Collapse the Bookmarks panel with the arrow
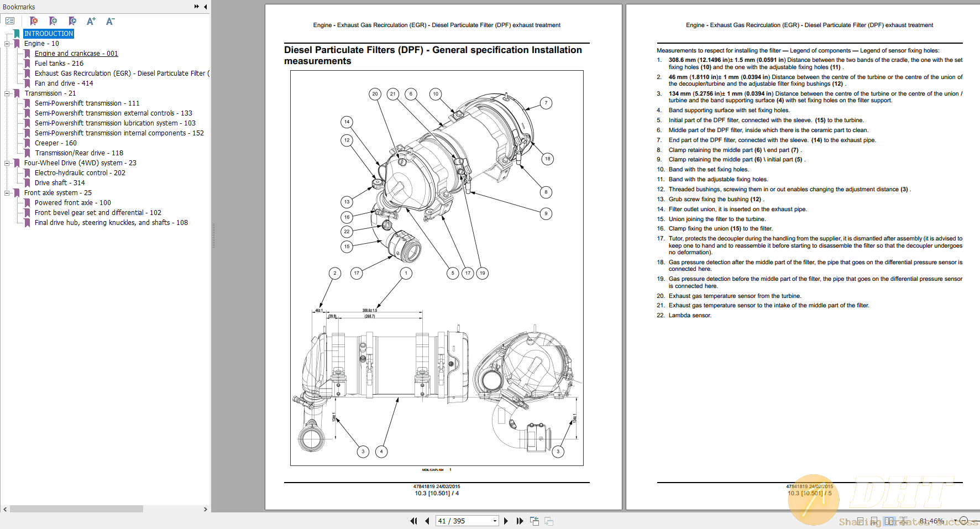Viewport: 980px width, 529px height. pyautogui.click(x=205, y=7)
